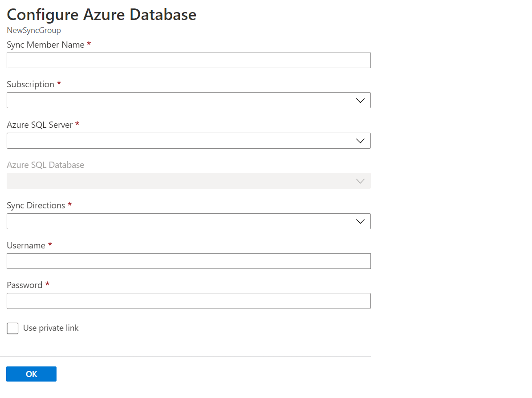
Task: Click inside the Username field
Action: point(188,261)
